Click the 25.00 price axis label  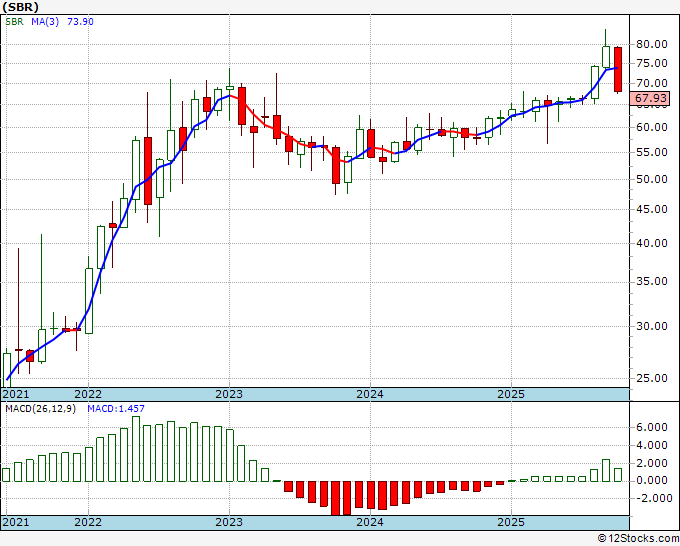651,378
